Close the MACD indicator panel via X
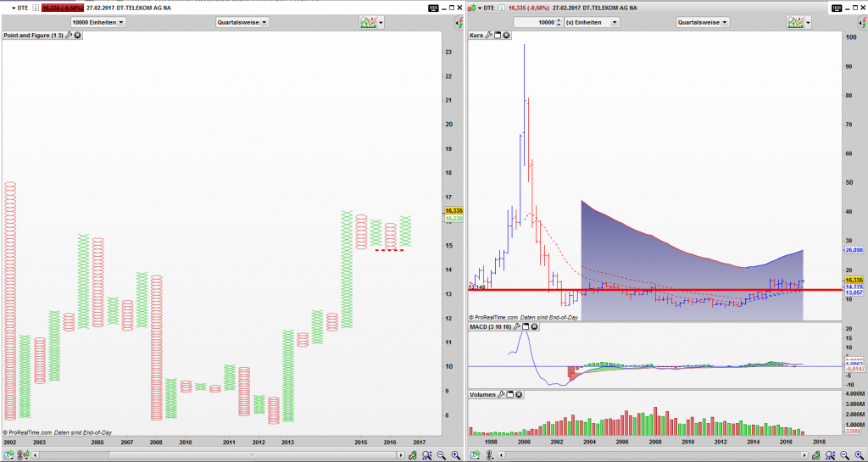Image resolution: width=868 pixels, height=462 pixels. pyautogui.click(x=535, y=327)
